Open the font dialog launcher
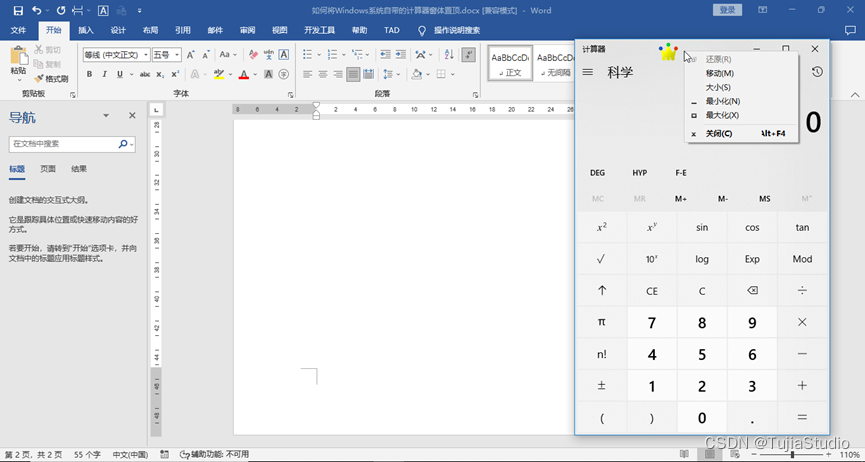The image size is (865, 462). (x=290, y=95)
